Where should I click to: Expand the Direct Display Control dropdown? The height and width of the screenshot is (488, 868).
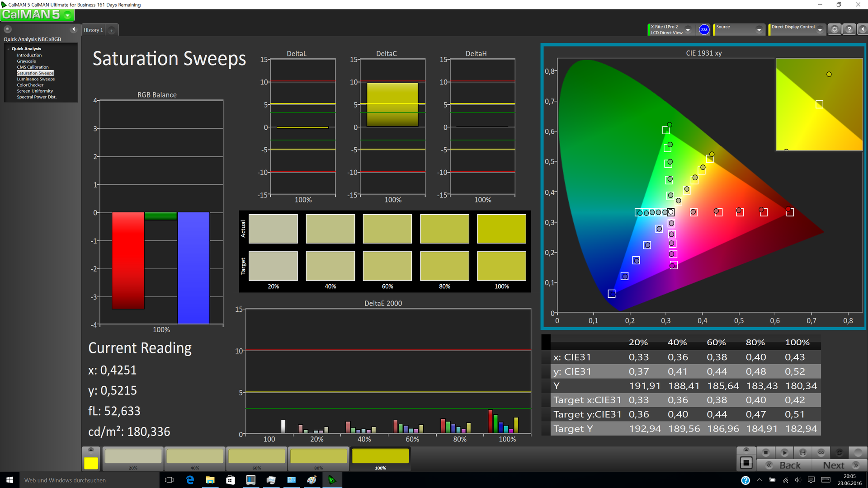(820, 30)
